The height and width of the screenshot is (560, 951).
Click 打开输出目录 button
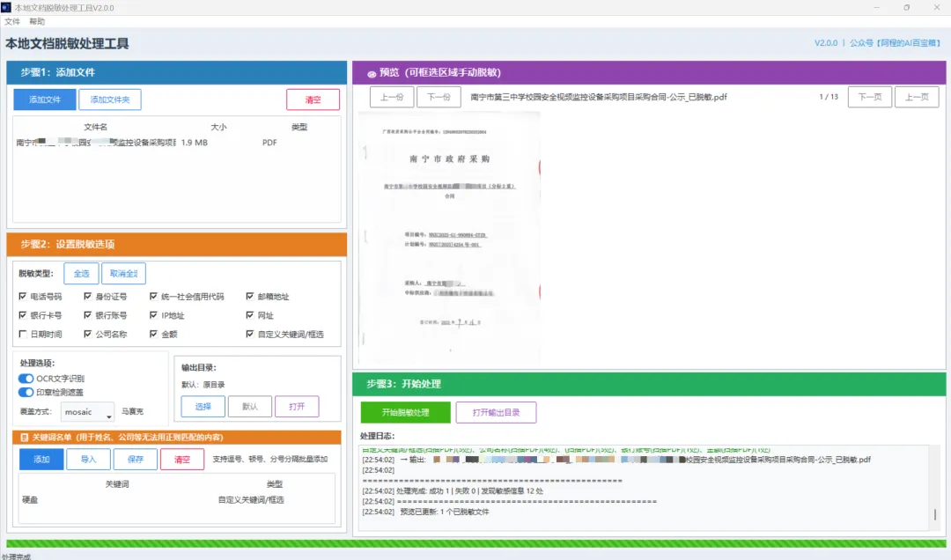[496, 413]
